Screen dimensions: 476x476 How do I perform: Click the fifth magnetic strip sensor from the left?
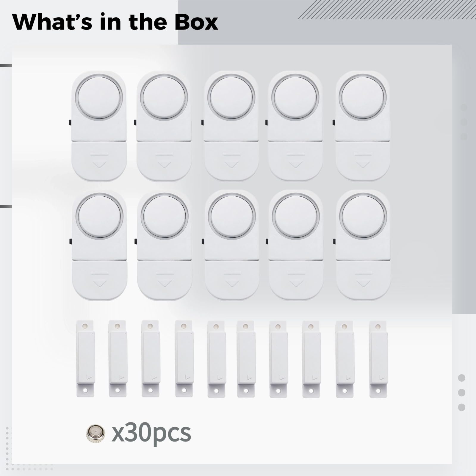(x=216, y=358)
